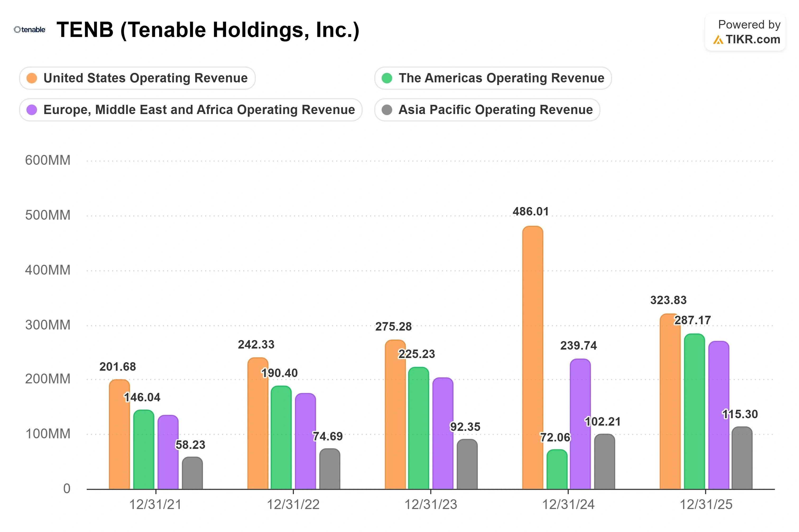Click the Tenable logo icon

point(30,30)
